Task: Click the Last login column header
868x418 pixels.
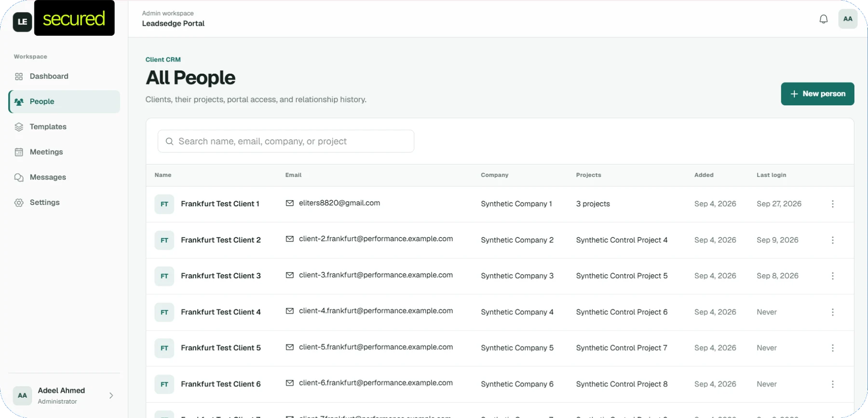Action: click(x=771, y=175)
